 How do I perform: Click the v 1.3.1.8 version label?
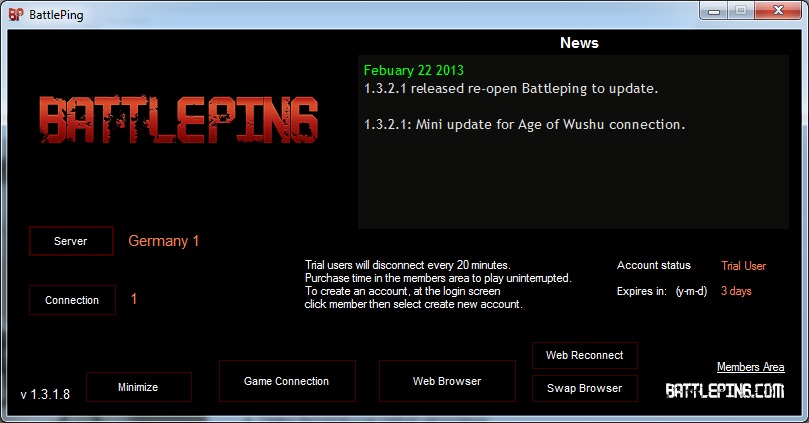click(45, 395)
